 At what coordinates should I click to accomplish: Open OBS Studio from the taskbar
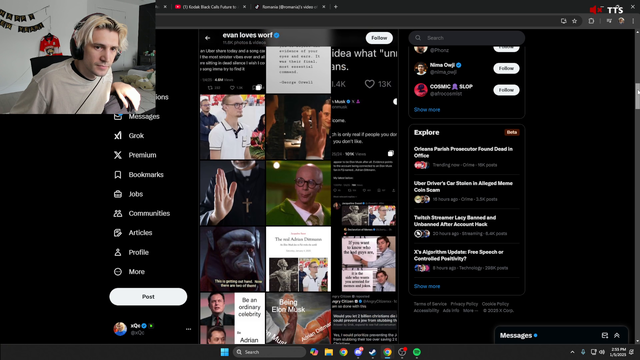pyautogui.click(x=402, y=352)
